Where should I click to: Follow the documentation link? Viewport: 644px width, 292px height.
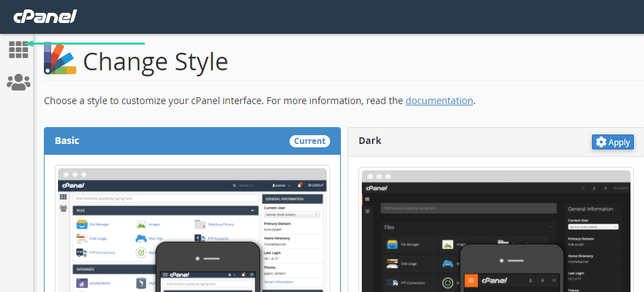click(439, 101)
